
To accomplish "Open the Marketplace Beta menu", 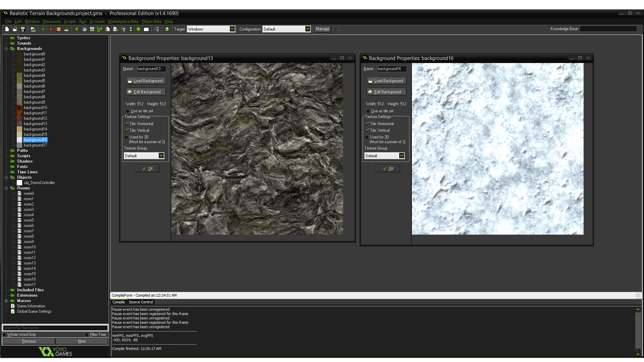I will tap(123, 21).
